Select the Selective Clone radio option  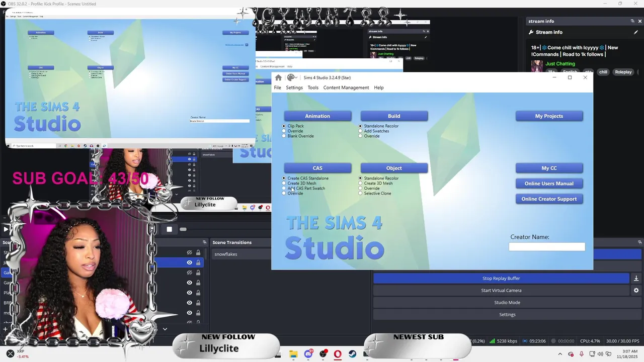tap(360, 194)
